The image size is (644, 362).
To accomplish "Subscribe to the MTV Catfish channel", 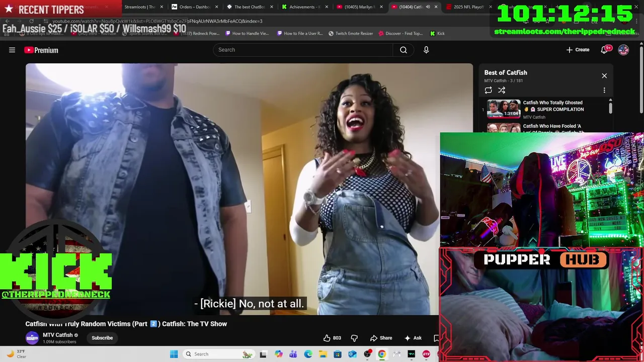I will [x=102, y=338].
